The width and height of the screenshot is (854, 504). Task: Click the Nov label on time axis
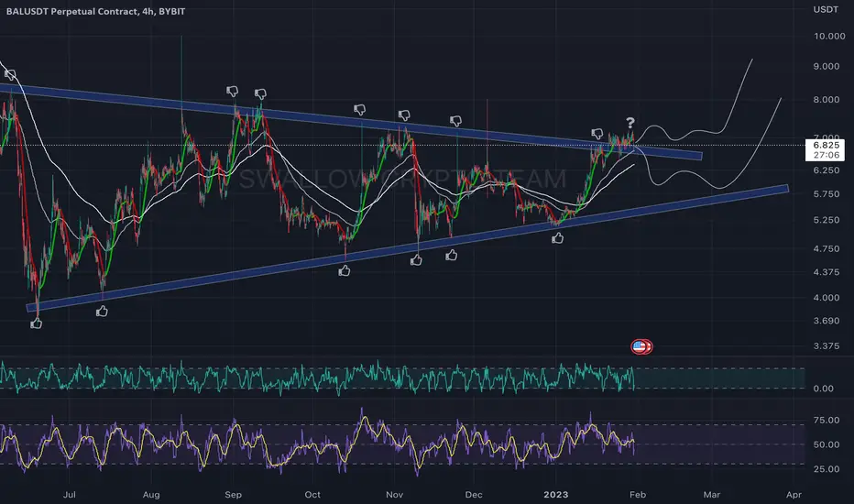[394, 495]
